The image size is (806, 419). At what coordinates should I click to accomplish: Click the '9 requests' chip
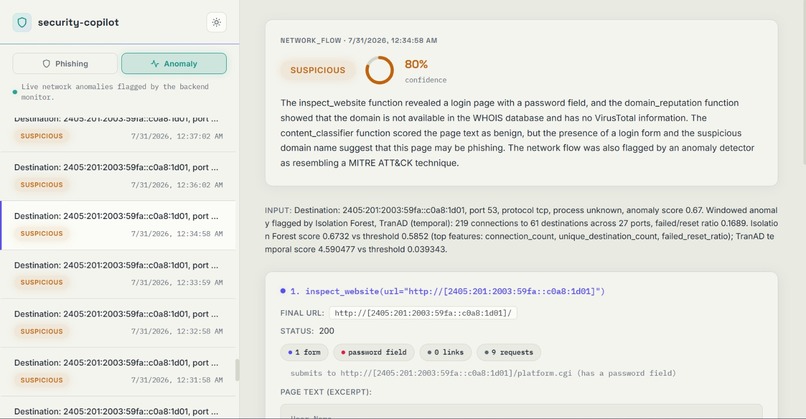tap(509, 353)
